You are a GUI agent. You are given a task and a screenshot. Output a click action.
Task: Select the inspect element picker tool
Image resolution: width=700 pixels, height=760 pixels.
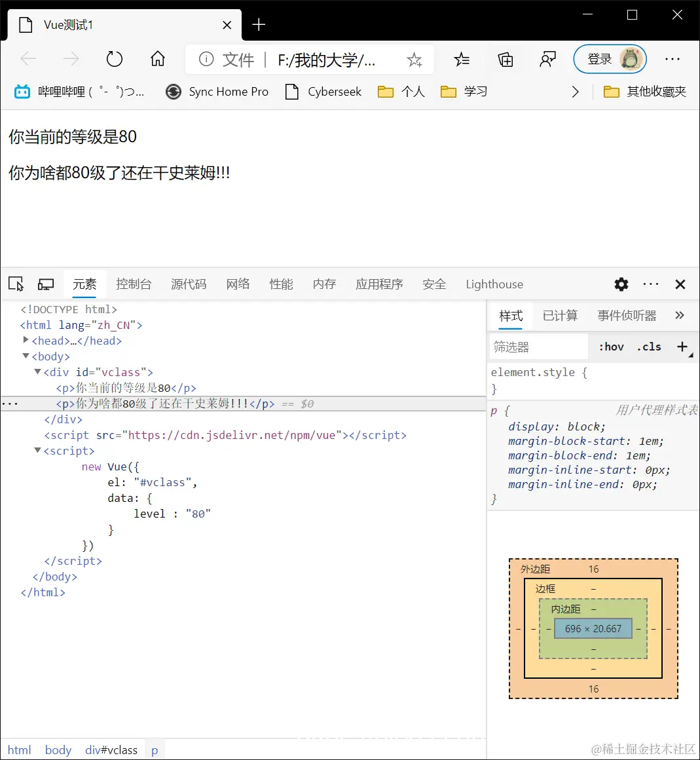[16, 284]
